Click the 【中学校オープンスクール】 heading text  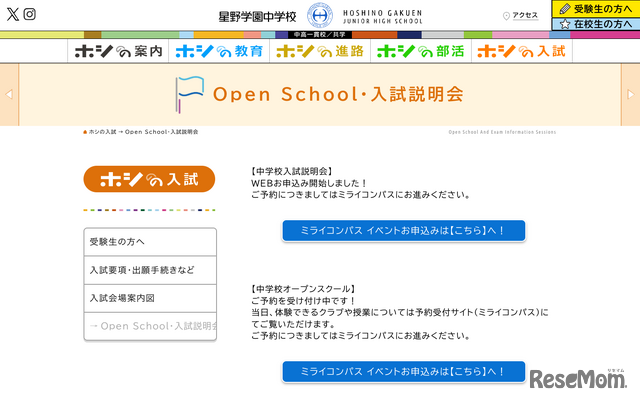coord(303,289)
